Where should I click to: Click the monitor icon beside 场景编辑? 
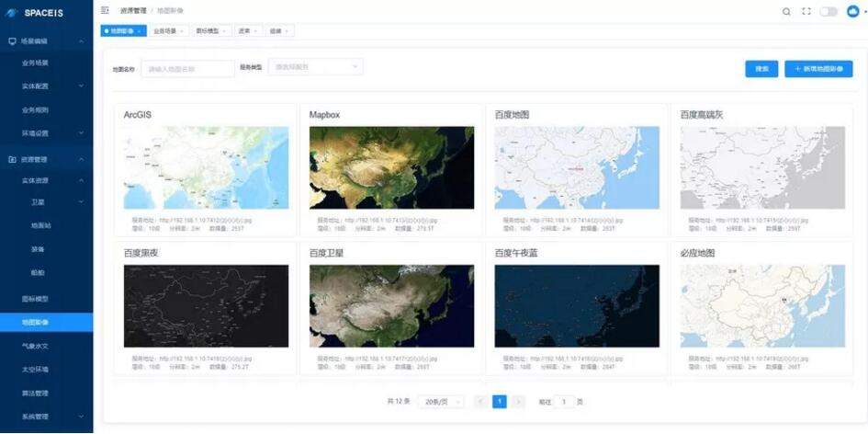[12, 41]
